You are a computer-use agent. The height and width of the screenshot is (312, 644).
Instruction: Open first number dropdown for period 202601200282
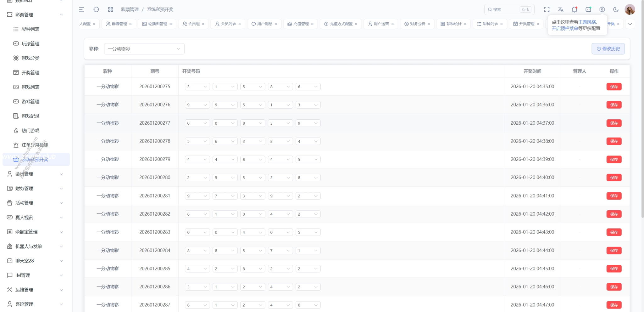pos(197,214)
